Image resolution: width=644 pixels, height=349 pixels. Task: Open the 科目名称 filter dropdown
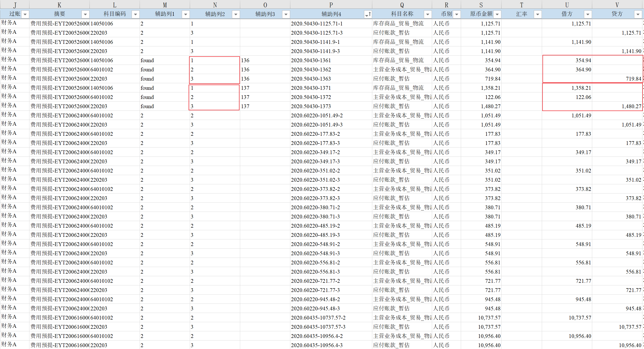coord(428,14)
